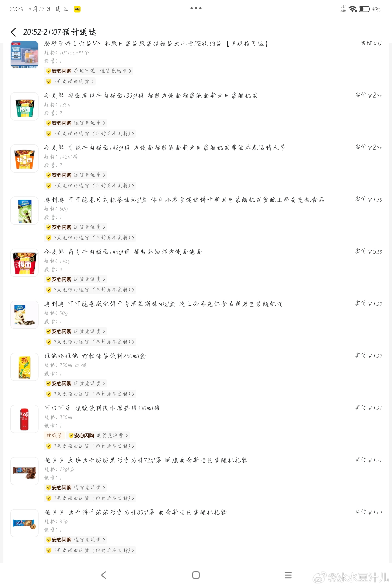This screenshot has width=392, height=587.
Task: Expand 7天无理由退货 tag under zipper bag
Action: 70,81
